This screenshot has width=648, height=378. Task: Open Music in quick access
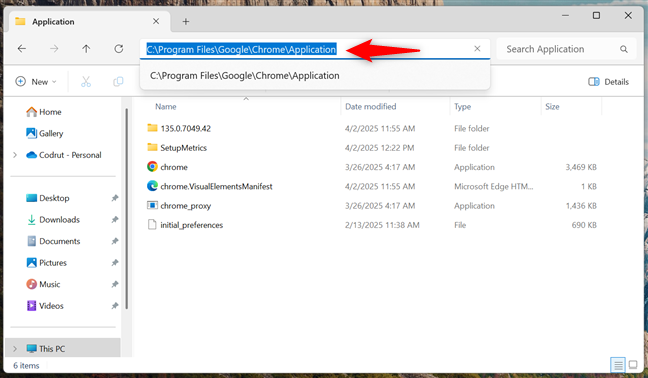43,284
